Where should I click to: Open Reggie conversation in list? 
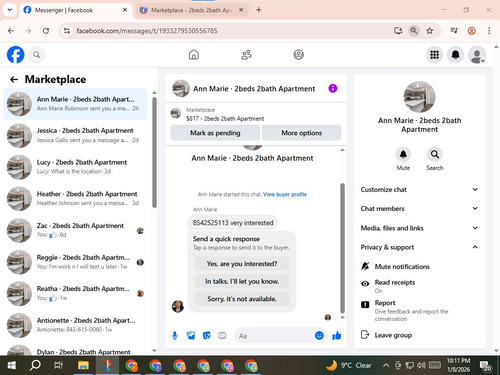point(75,262)
